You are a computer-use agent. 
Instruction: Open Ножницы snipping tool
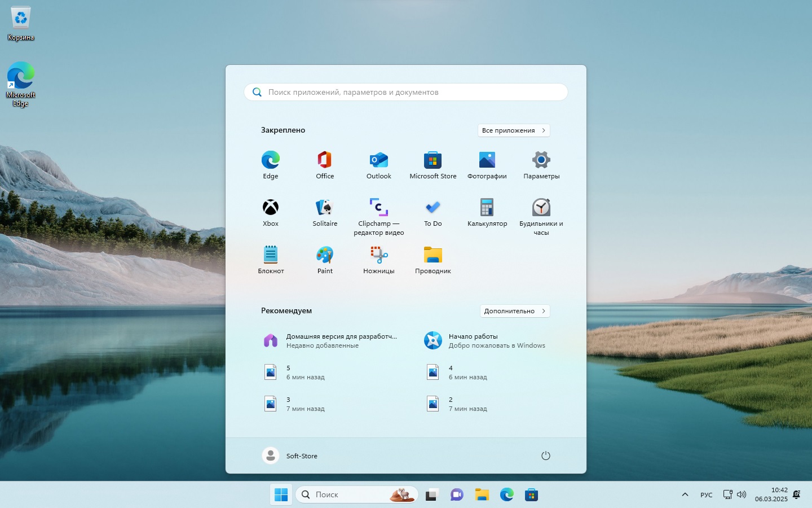(x=379, y=260)
